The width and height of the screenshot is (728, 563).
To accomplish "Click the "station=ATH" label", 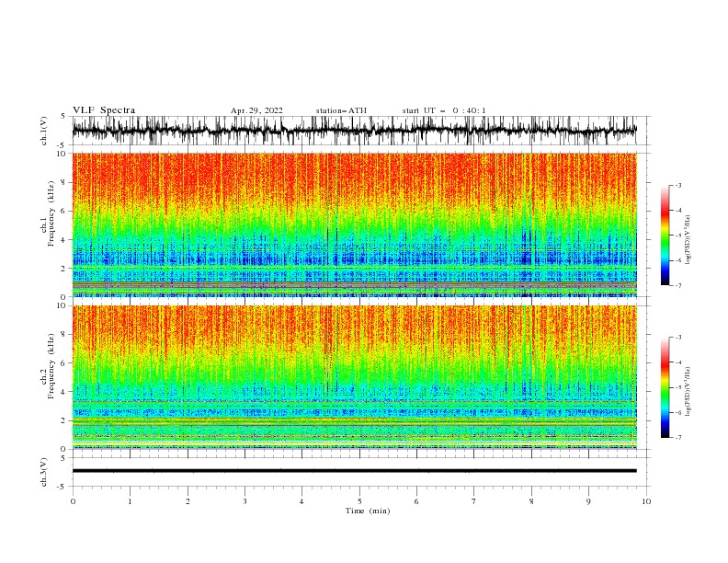I will click(341, 110).
